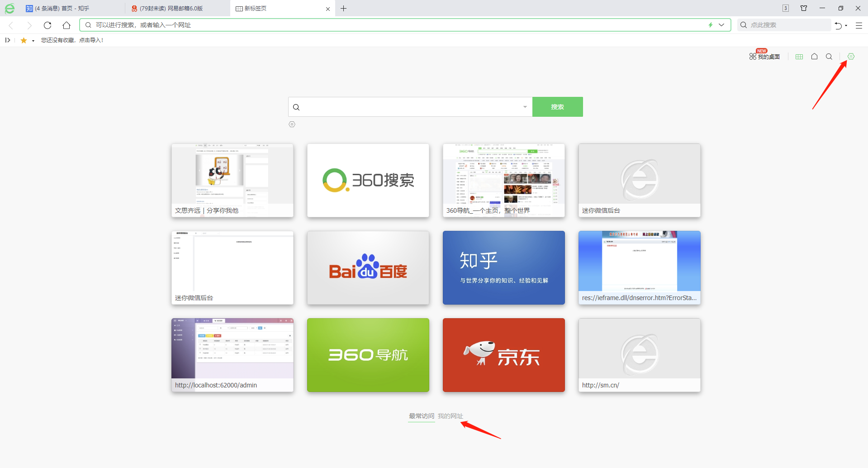
Task: Focus the main page search field
Action: (409, 107)
